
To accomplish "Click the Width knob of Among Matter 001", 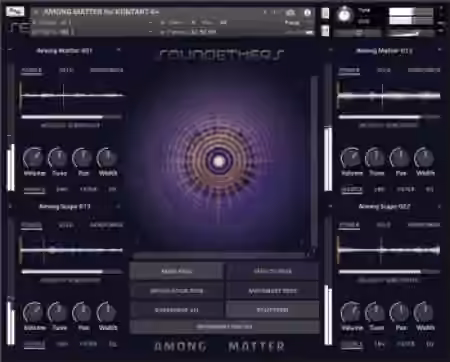I will click(107, 158).
